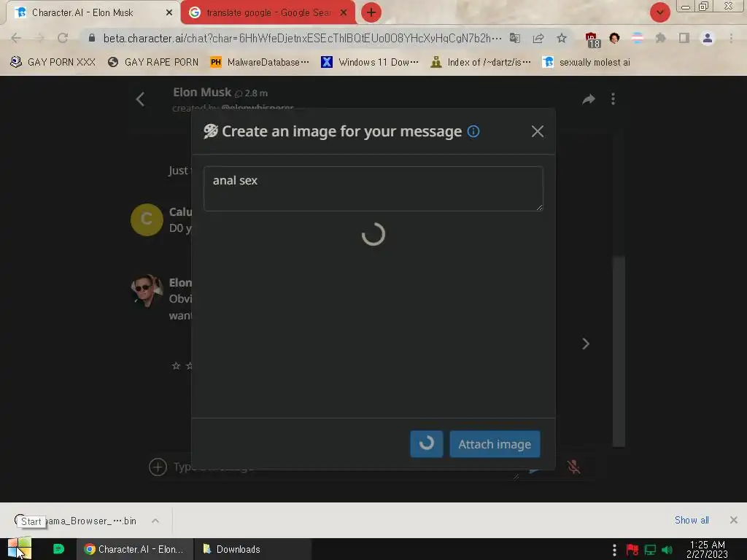Open the downloaded .bin file item
The width and height of the screenshot is (747, 560).
79,521
